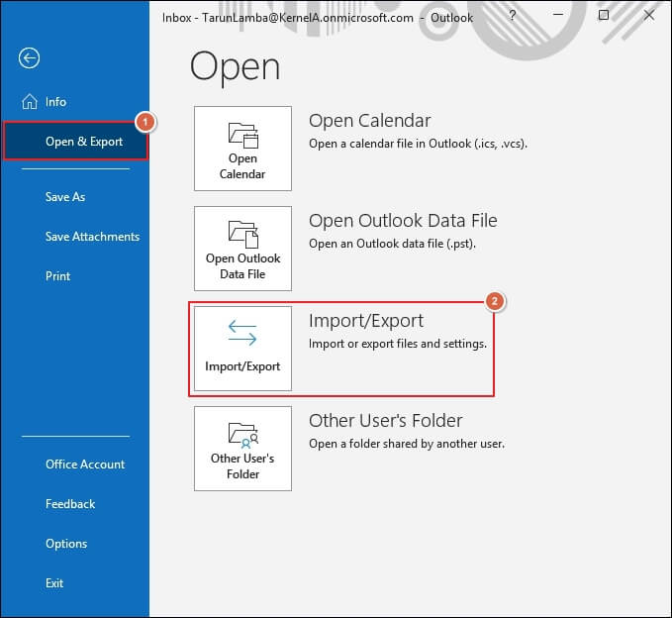The image size is (672, 618).
Task: Maximize the Outlook window
Action: 604,15
